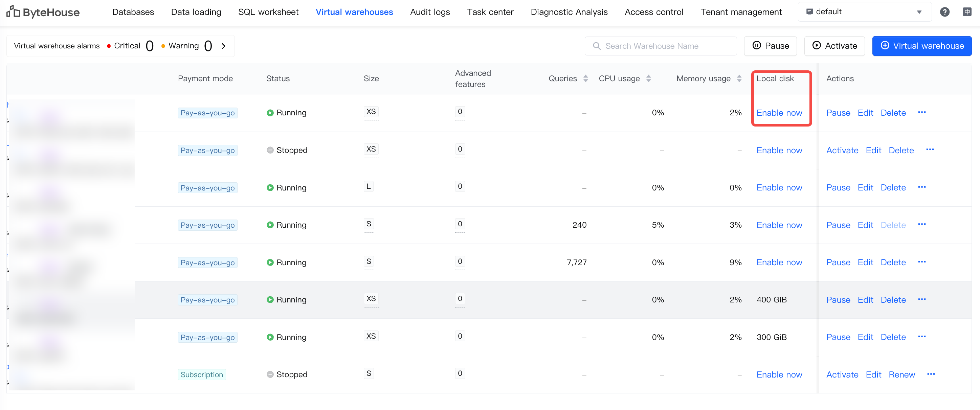The width and height of the screenshot is (980, 410).
Task: Go to Audit logs tab
Action: [429, 12]
